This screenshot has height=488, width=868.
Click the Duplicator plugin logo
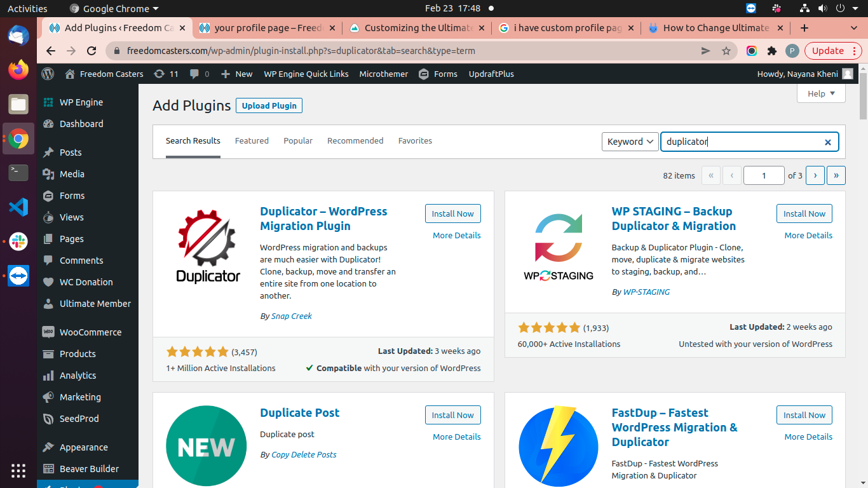[208, 246]
